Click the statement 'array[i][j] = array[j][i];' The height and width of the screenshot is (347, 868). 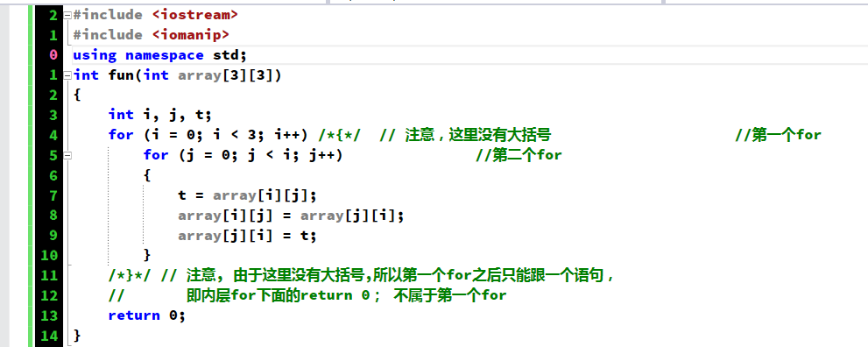click(x=291, y=216)
